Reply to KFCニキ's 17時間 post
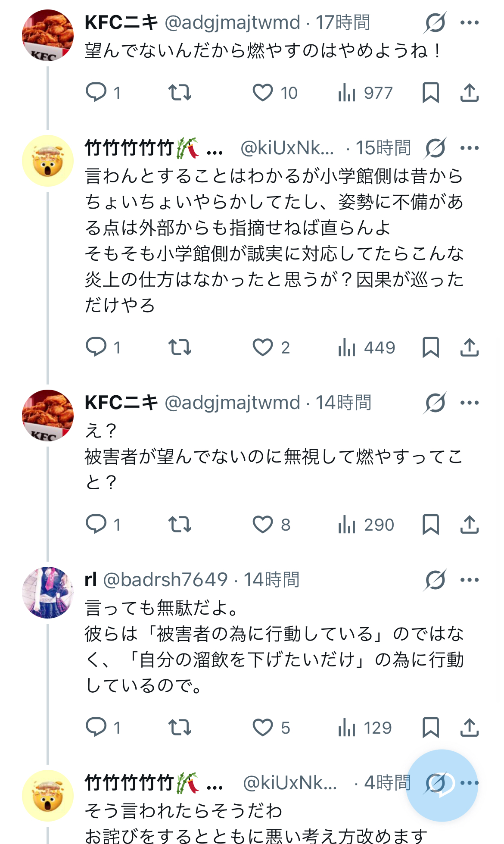 (96, 92)
